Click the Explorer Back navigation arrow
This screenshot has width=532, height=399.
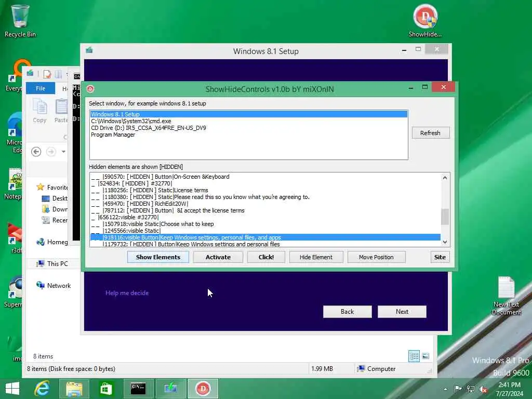pos(36,151)
